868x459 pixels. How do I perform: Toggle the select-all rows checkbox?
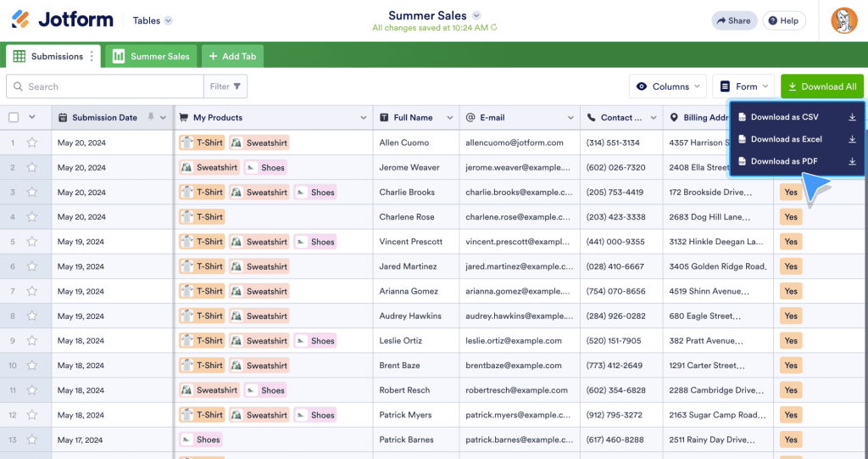14,117
